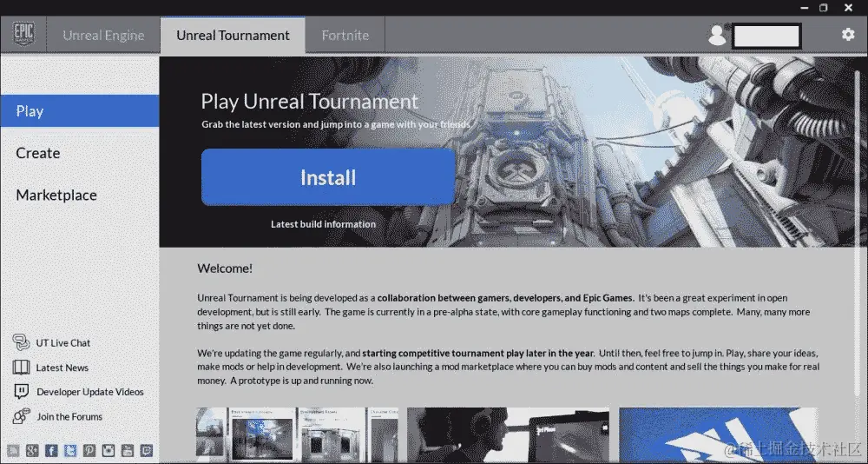Open the settings gear icon

(848, 35)
